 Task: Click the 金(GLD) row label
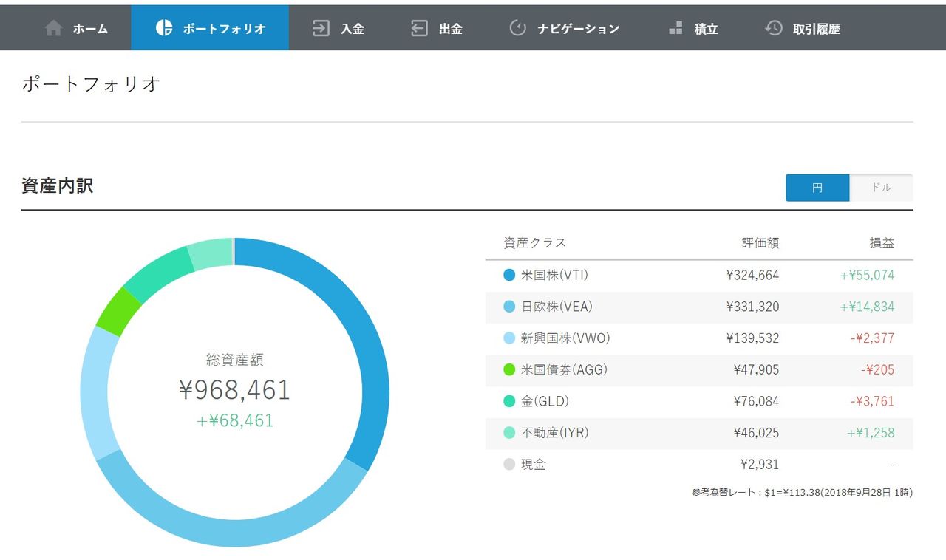point(545,401)
